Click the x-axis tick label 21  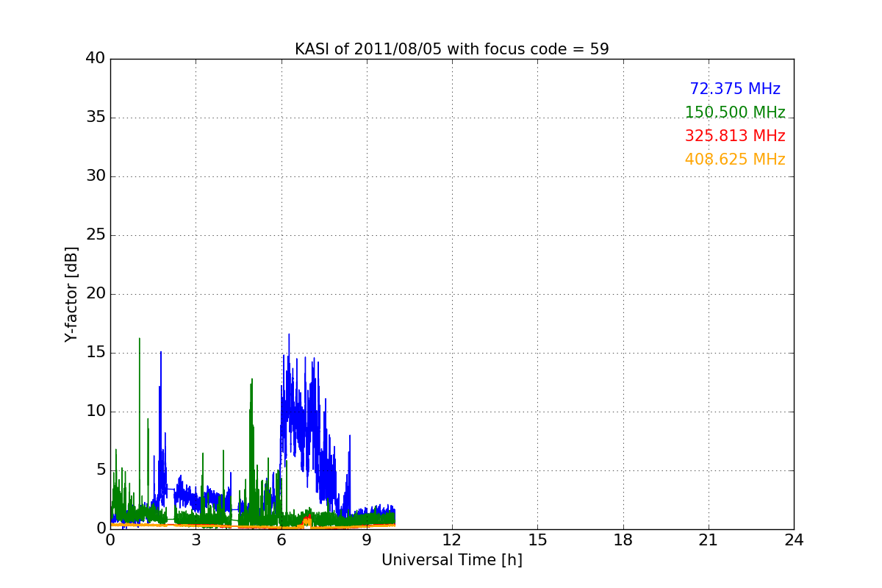709,540
